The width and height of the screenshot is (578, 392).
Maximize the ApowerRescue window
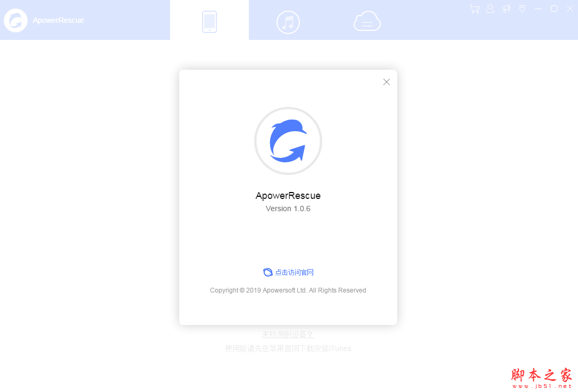554,9
